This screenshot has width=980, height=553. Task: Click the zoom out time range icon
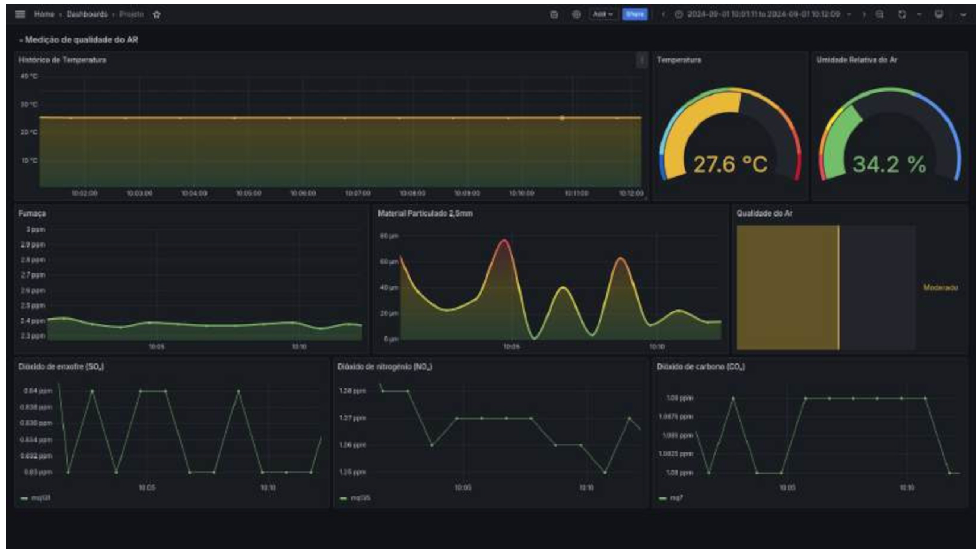(x=879, y=14)
